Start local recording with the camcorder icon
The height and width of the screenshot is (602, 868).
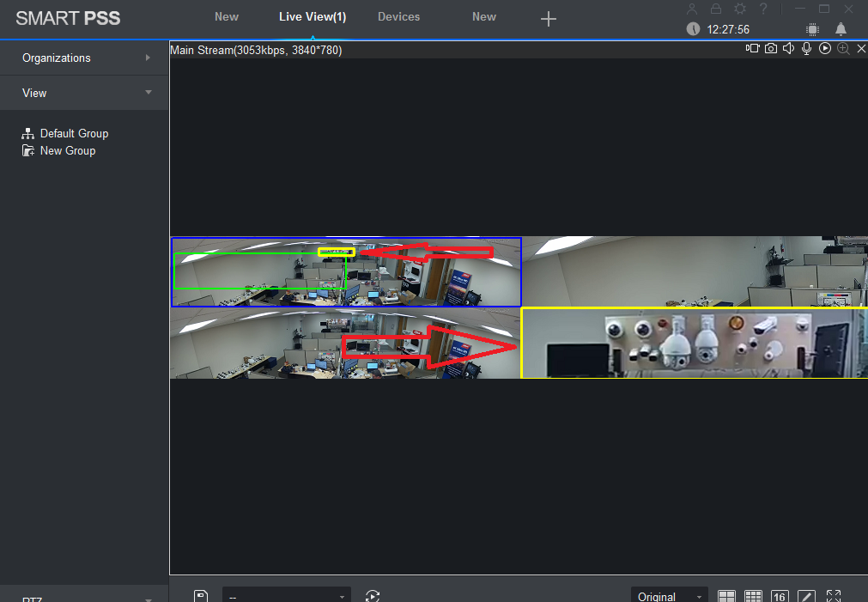click(753, 49)
